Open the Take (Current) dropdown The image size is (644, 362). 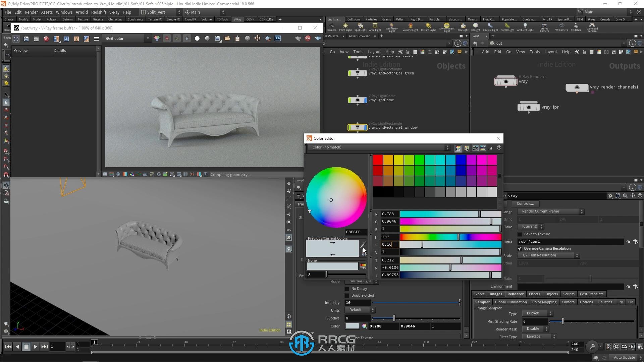(530, 227)
